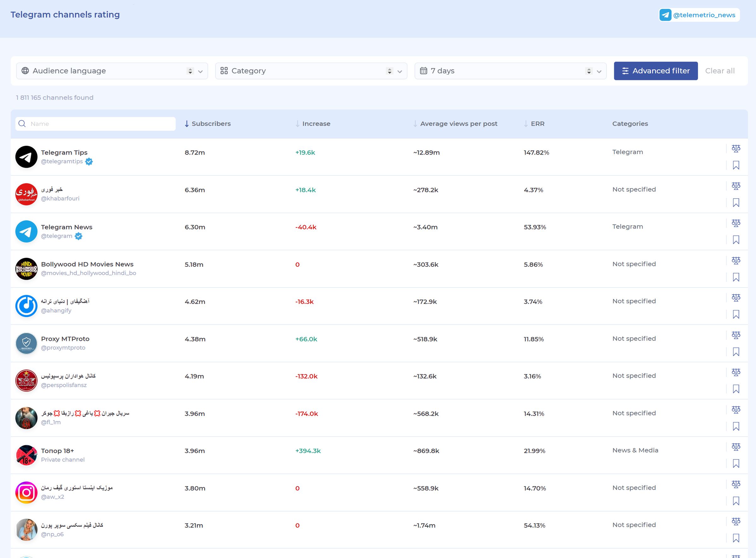Open the Category dropdown
The height and width of the screenshot is (558, 756).
(x=311, y=71)
